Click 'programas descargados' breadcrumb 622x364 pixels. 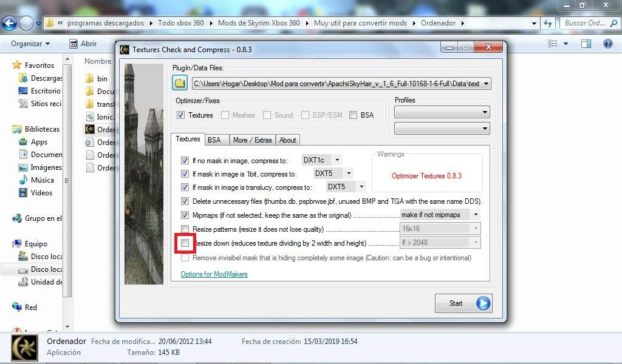106,23
